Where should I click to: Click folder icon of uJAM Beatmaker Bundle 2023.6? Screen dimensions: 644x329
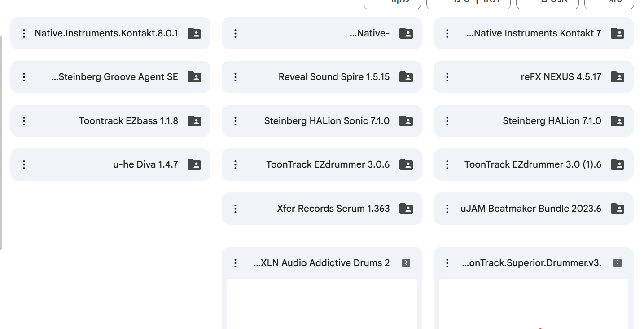pos(618,209)
